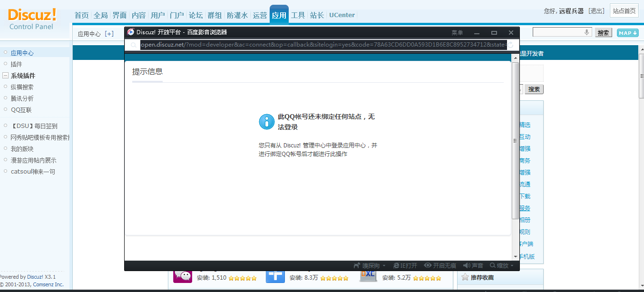644x292 pixels.
Task: Click the microphone icon in top search box
Action: tap(587, 32)
